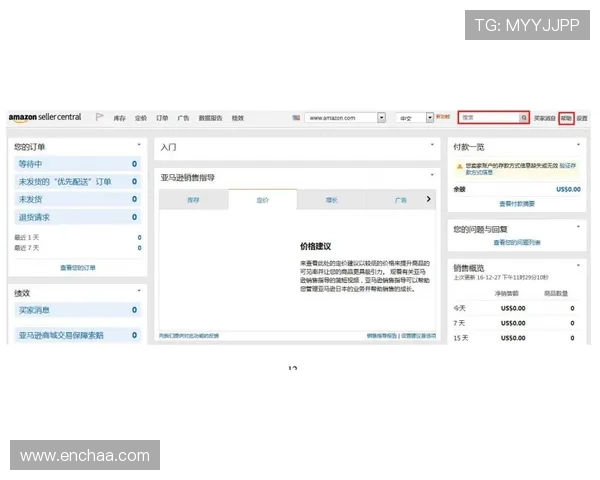
Task: Open the 定价 pricing menu
Action: (x=141, y=118)
